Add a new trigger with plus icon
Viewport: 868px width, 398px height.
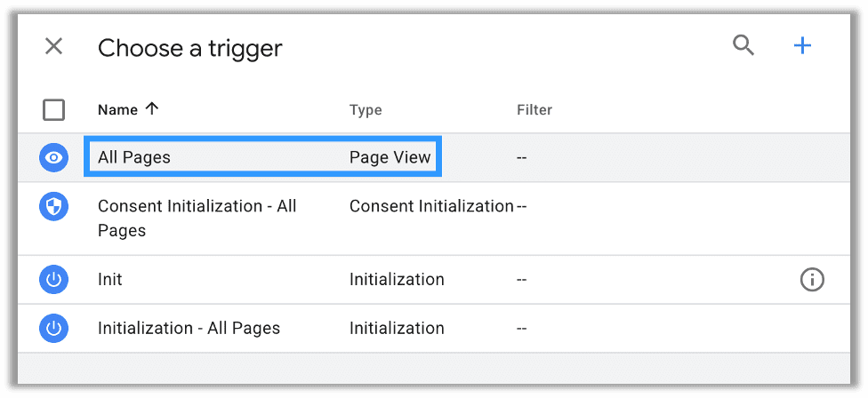point(802,45)
